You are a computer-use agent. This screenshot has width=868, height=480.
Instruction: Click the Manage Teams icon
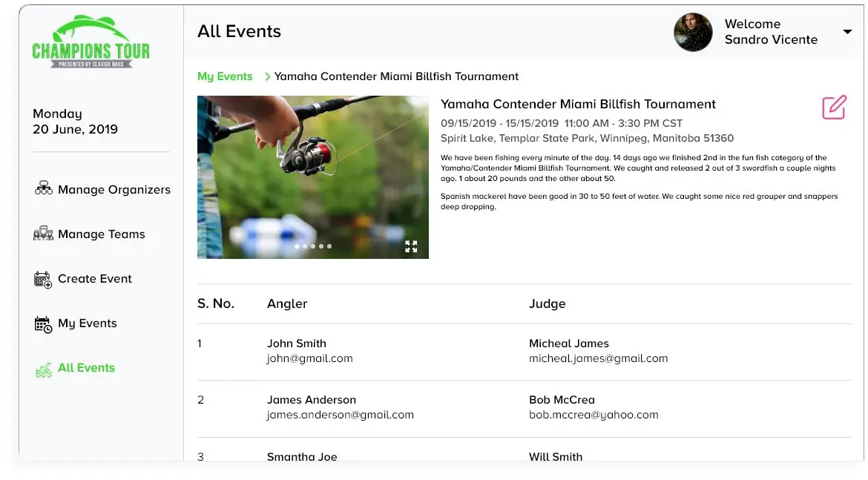click(x=44, y=234)
